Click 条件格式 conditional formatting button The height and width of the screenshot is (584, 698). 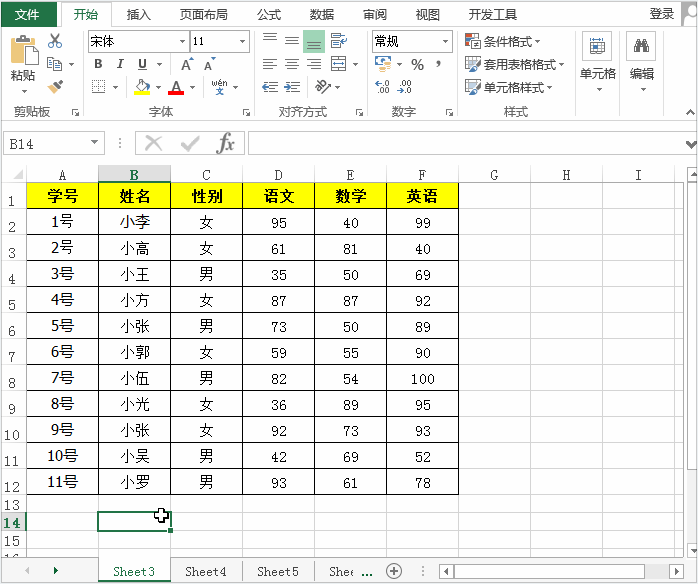click(503, 41)
